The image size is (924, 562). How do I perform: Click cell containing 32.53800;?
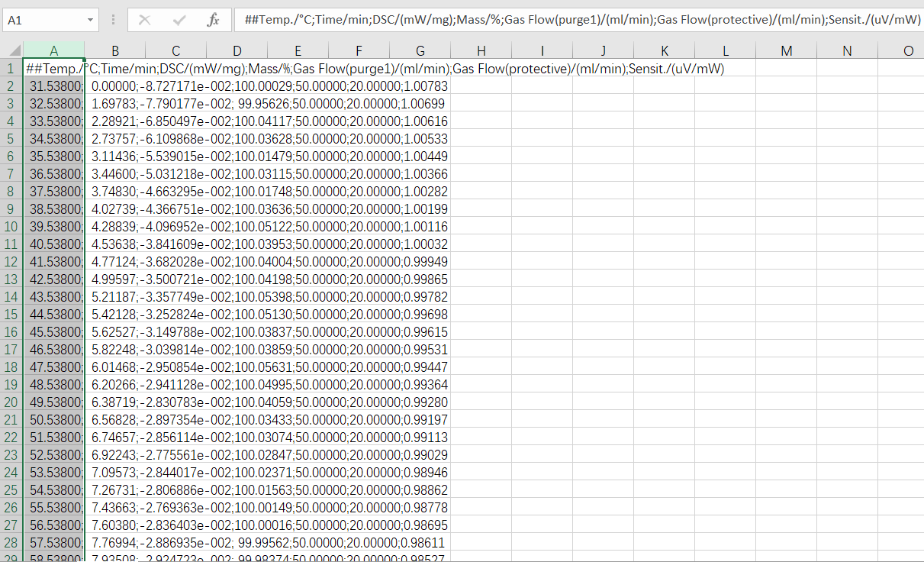coord(53,104)
